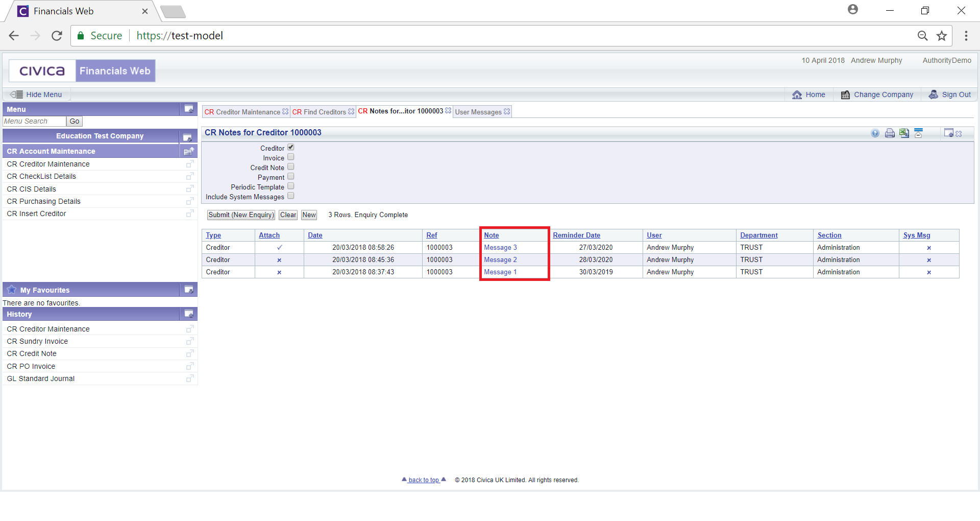Click Go beside Menu Search
Image resolution: width=980 pixels, height=521 pixels.
pos(75,122)
